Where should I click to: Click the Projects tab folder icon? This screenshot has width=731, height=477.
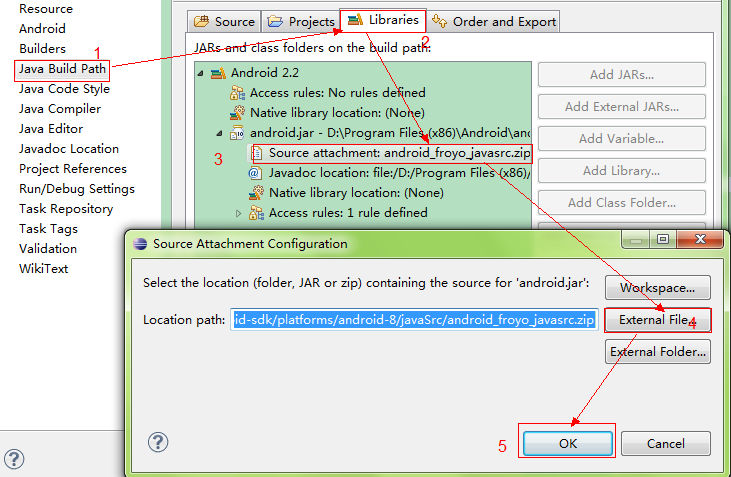pyautogui.click(x=275, y=21)
